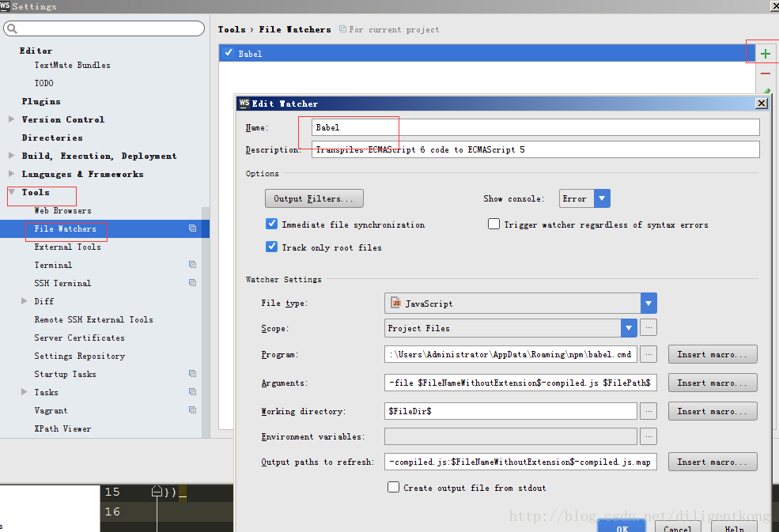Enable Trigger watcher regardless of syntax errors
This screenshot has height=532, width=779.
pos(493,224)
